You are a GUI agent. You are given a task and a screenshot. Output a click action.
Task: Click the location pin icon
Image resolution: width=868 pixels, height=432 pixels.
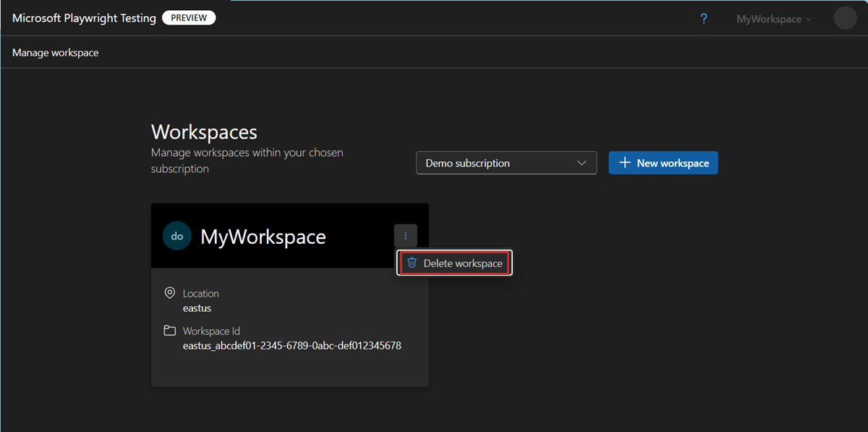170,293
